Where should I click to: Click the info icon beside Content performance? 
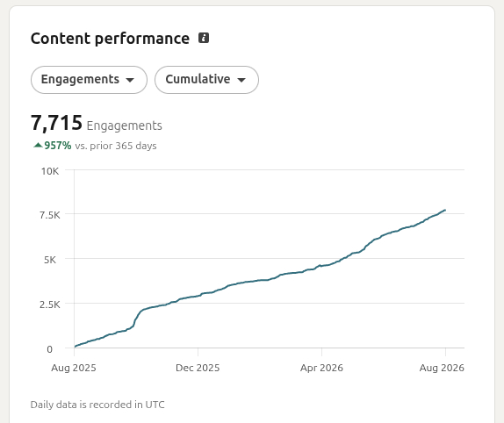[204, 38]
